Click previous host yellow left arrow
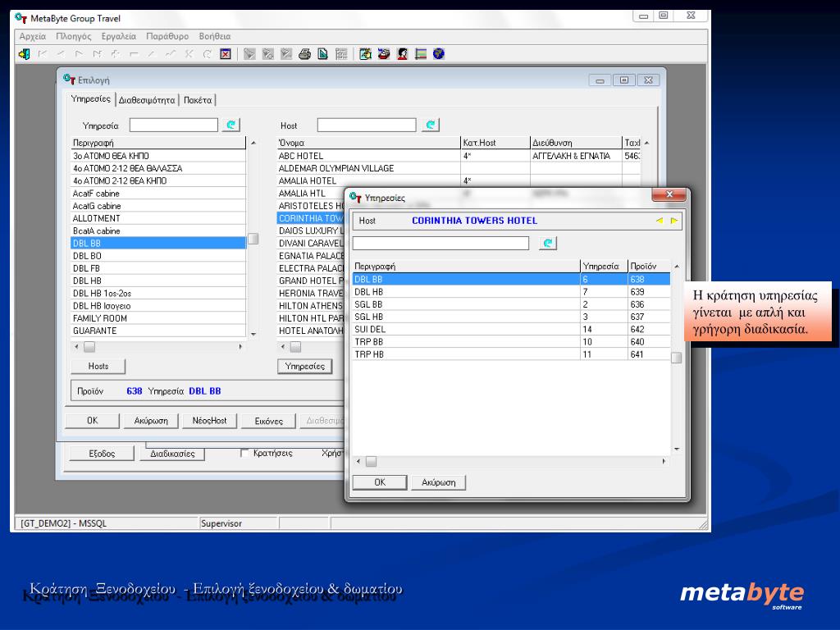Screen dimensions: 840x630 click(x=659, y=221)
